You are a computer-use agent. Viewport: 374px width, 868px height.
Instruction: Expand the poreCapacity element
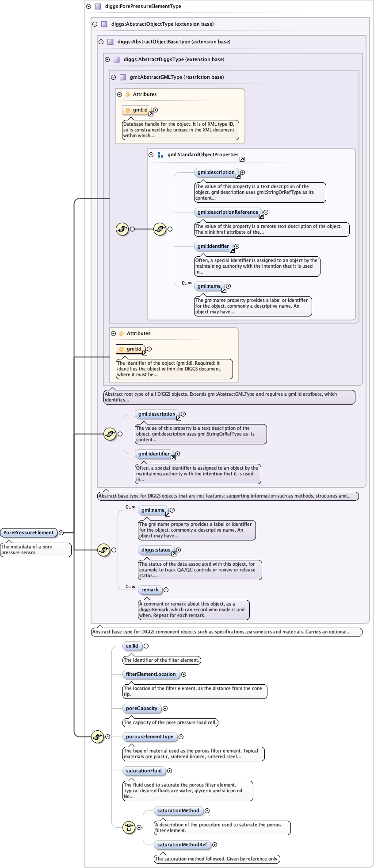point(165,709)
